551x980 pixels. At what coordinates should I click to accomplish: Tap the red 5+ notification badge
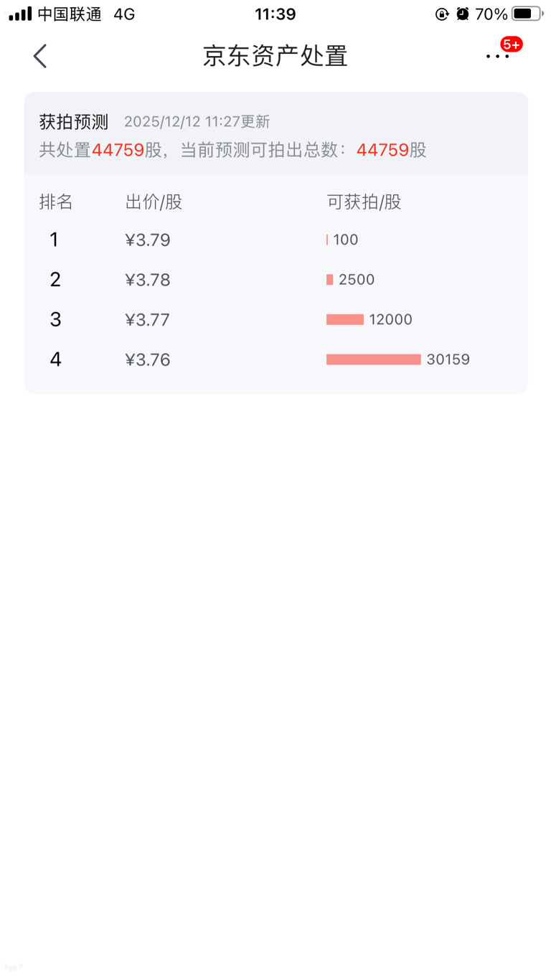512,44
